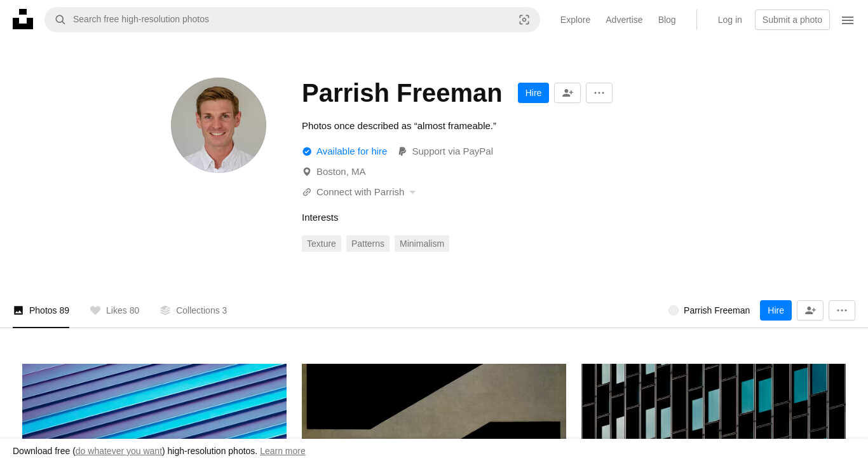Open the Blog link
This screenshot has width=868, height=463.
point(667,20)
